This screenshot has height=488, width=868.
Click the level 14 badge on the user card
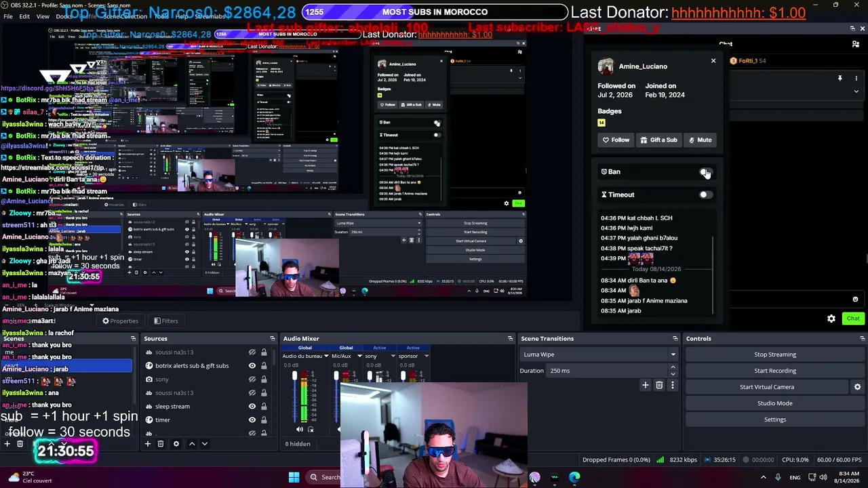(601, 123)
